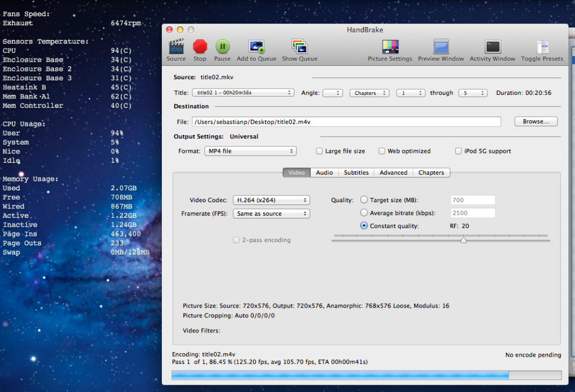The image size is (575, 392).
Task: Click the Browse... button
Action: (x=536, y=121)
